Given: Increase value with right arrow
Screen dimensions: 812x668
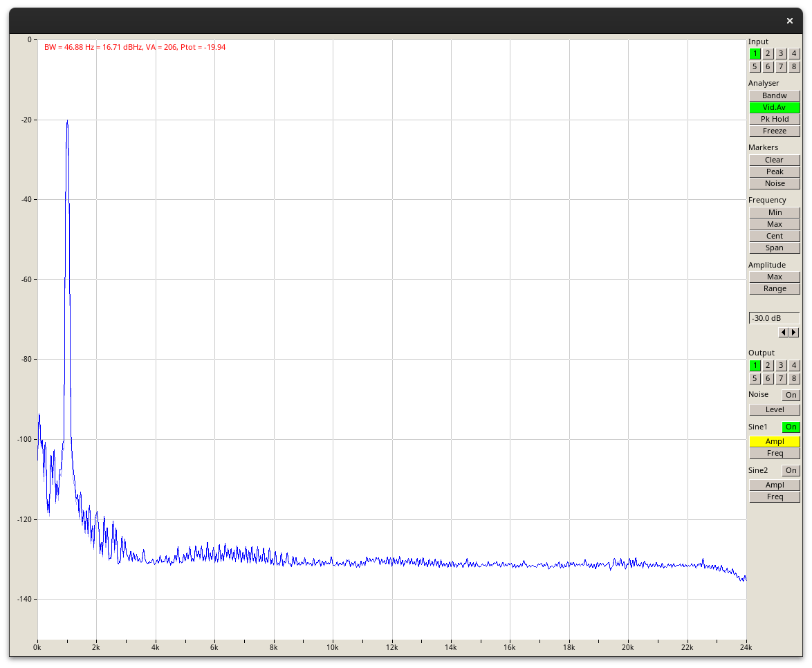Looking at the screenshot, I should [794, 333].
